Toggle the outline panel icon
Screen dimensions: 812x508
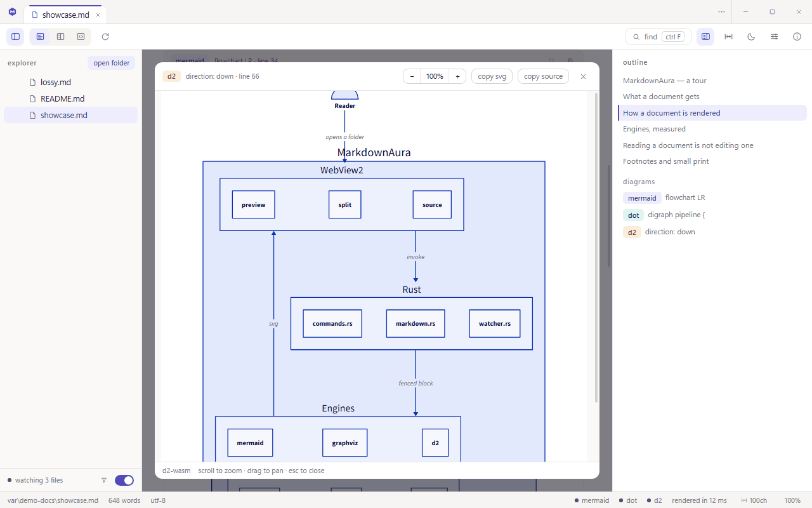click(705, 37)
